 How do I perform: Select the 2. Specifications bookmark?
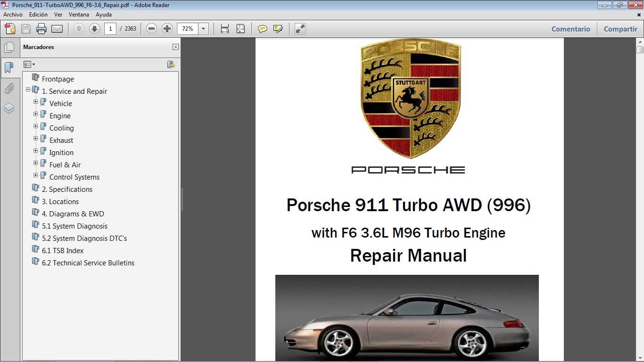pyautogui.click(x=67, y=189)
